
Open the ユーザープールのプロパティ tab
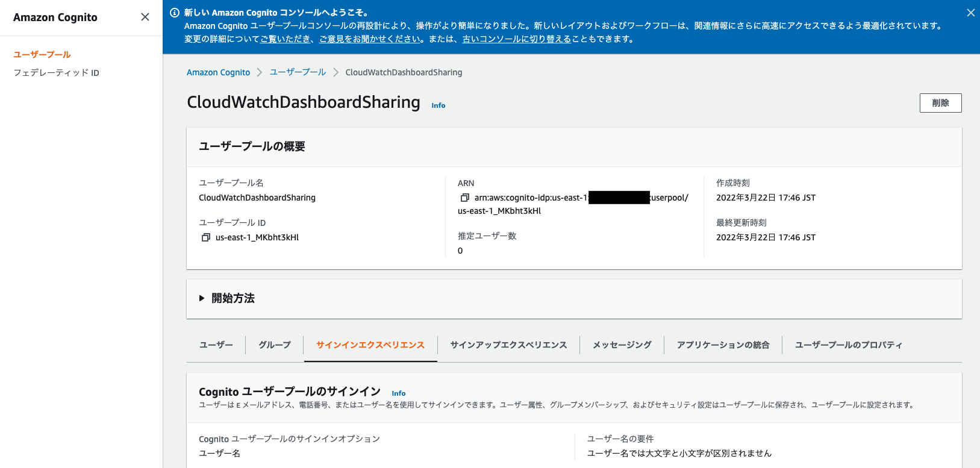(849, 345)
